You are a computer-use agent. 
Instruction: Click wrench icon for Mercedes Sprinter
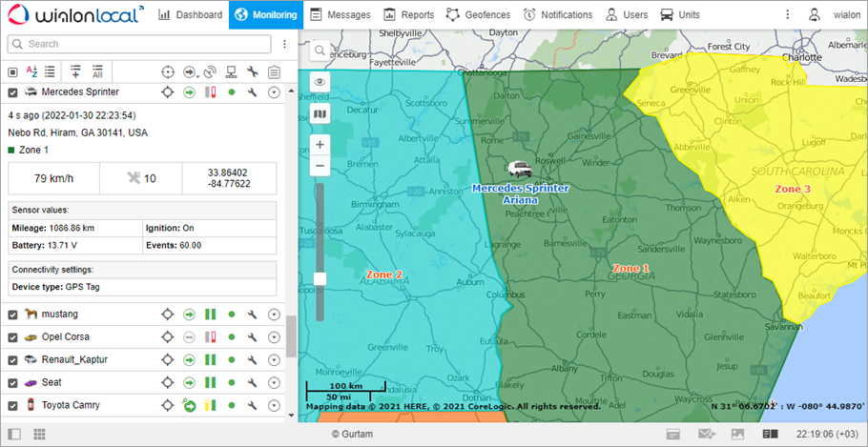[253, 92]
